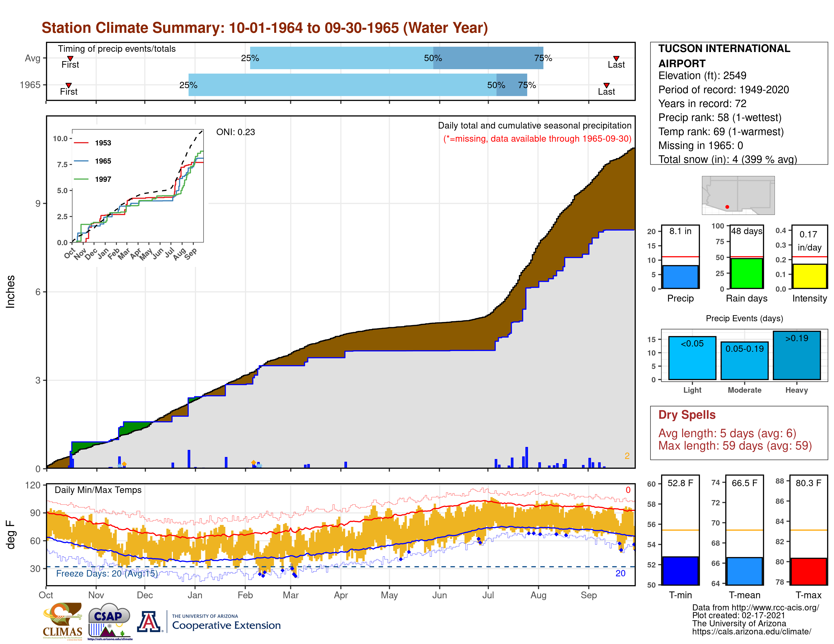This screenshot has height=644, width=834.
Task: Click the Missing in 1965: 0 line
Action: click(701, 145)
